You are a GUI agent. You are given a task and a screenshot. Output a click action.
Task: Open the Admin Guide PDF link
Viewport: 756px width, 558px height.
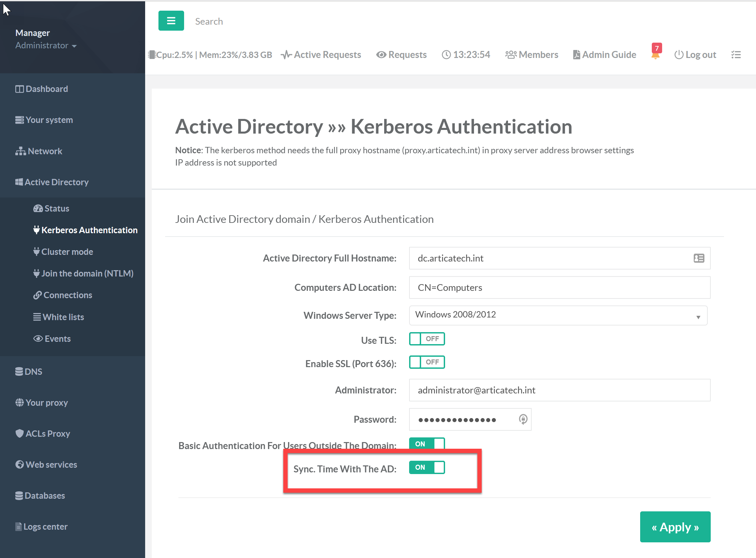(605, 55)
